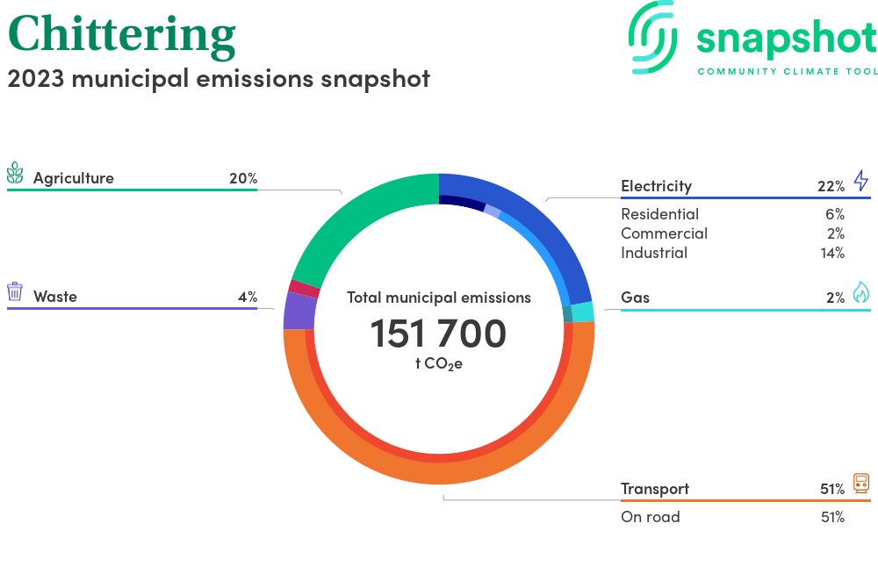Select the orange Transport outer ring segment

(439, 473)
